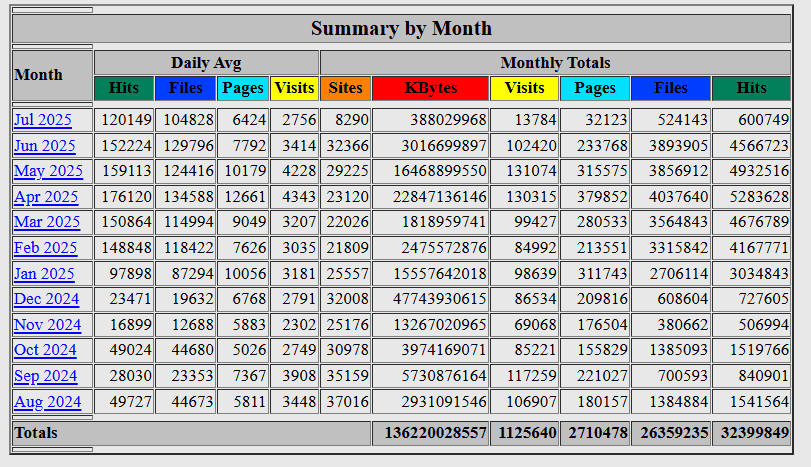
Task: Click the Summary by Month title
Action: [401, 28]
